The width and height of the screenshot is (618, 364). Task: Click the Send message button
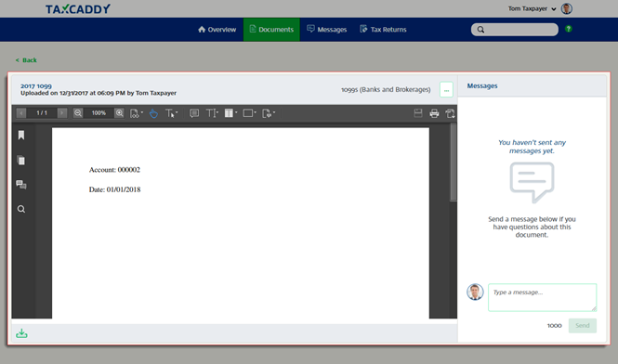(582, 326)
